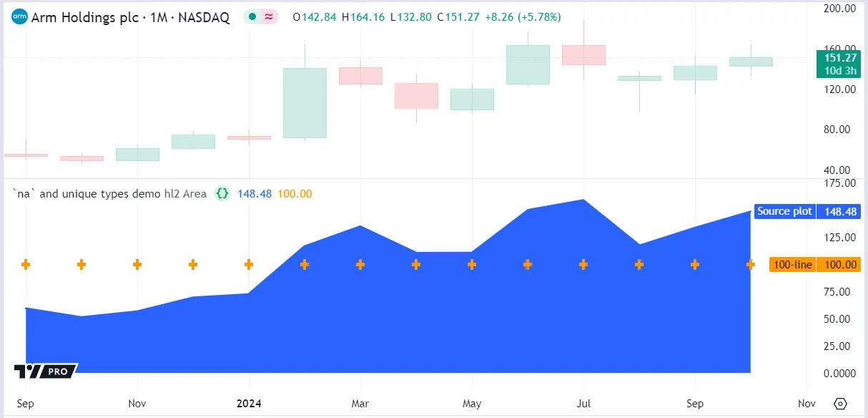Click the green market status dot

(252, 18)
